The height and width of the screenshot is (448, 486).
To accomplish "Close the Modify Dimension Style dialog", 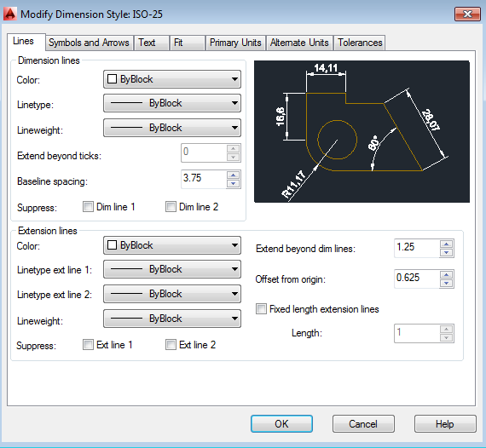I will click(467, 14).
